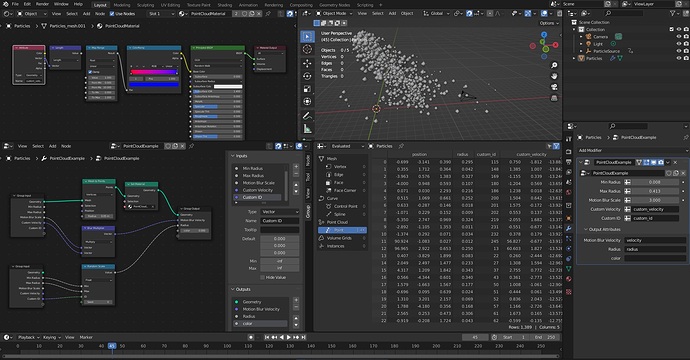The width and height of the screenshot is (690, 360).
Task: Open the Render menu
Action: (42, 4)
